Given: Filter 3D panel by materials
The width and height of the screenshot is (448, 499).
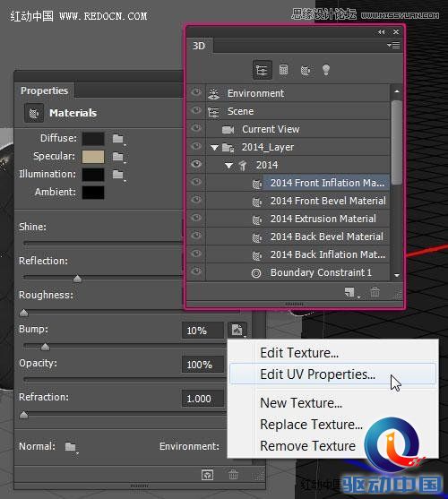Looking at the screenshot, I should (306, 70).
